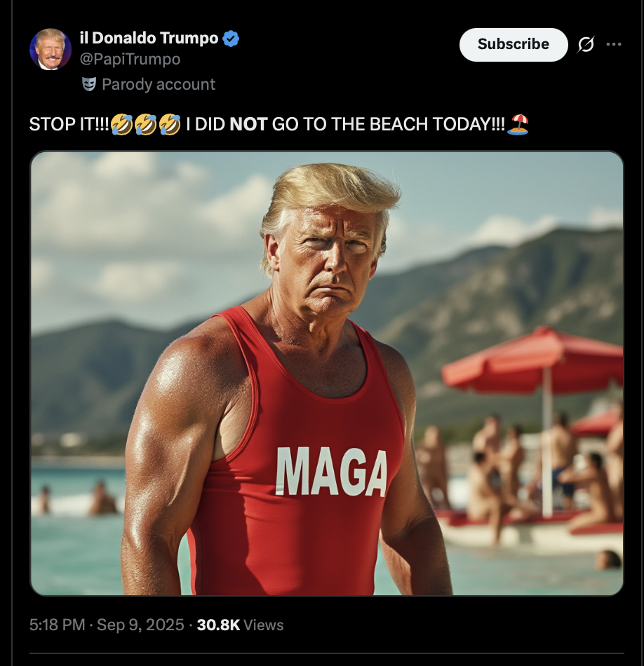This screenshot has width=644, height=666.
Task: Open the @PapiTrumpo handle link
Action: point(130,59)
